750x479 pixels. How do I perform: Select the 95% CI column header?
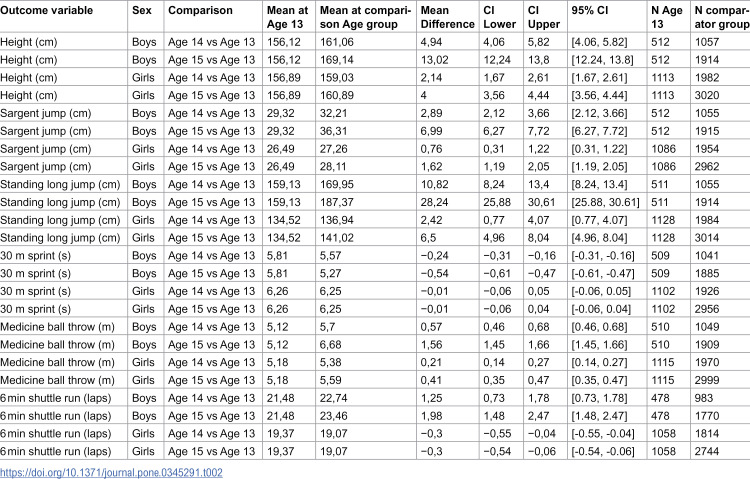tap(590, 10)
